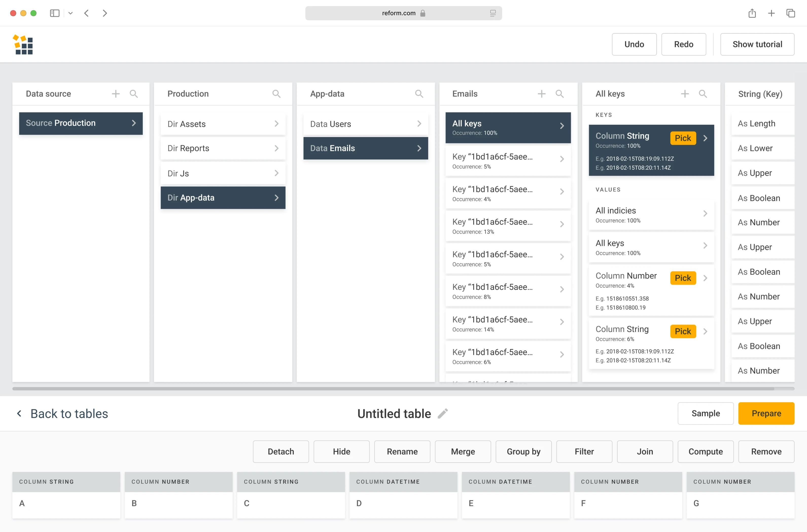Click pencil icon to rename Untitled table
The image size is (807, 532).
pos(443,414)
